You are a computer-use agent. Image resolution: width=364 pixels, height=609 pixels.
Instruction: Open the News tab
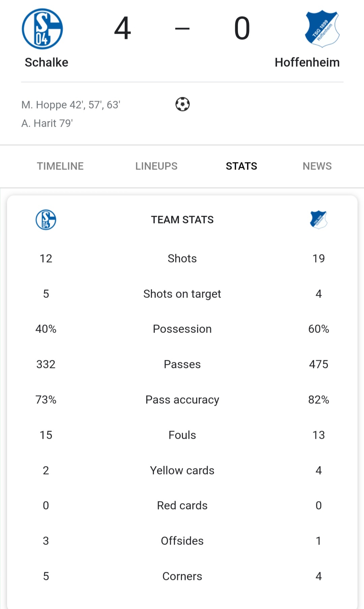tap(317, 166)
